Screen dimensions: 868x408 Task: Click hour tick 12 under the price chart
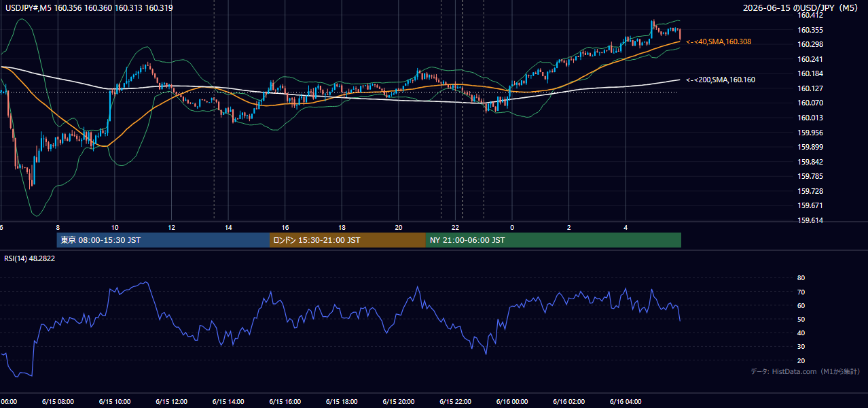[172, 228]
